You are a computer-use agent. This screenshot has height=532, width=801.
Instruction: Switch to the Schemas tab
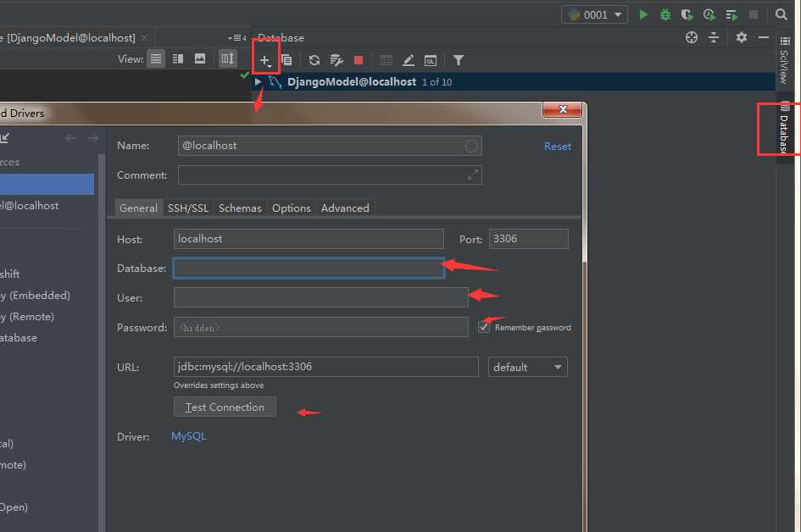click(x=240, y=208)
